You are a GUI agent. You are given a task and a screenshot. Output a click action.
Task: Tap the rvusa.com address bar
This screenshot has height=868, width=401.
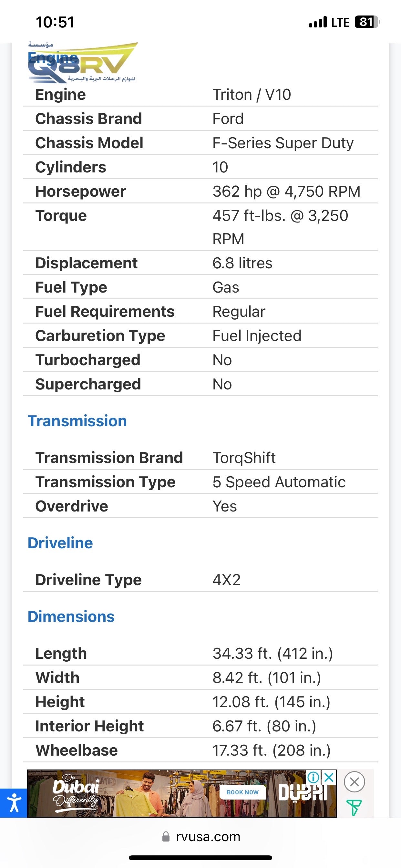[208, 837]
